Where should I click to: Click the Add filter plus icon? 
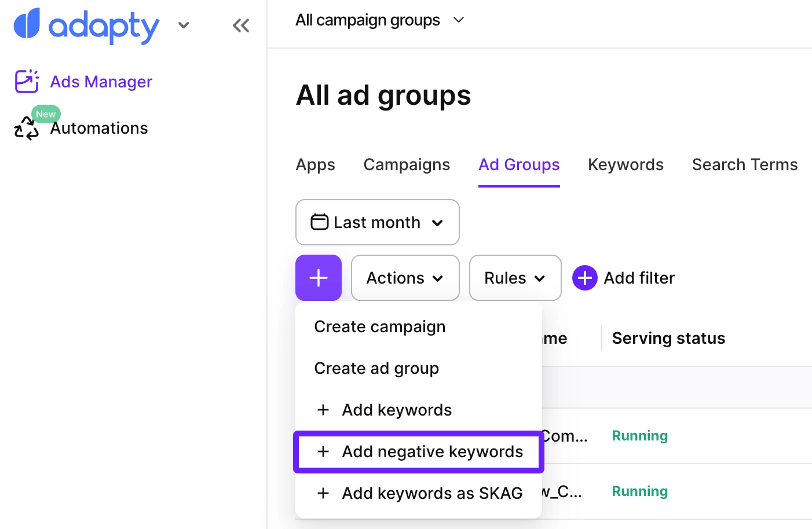click(x=585, y=278)
